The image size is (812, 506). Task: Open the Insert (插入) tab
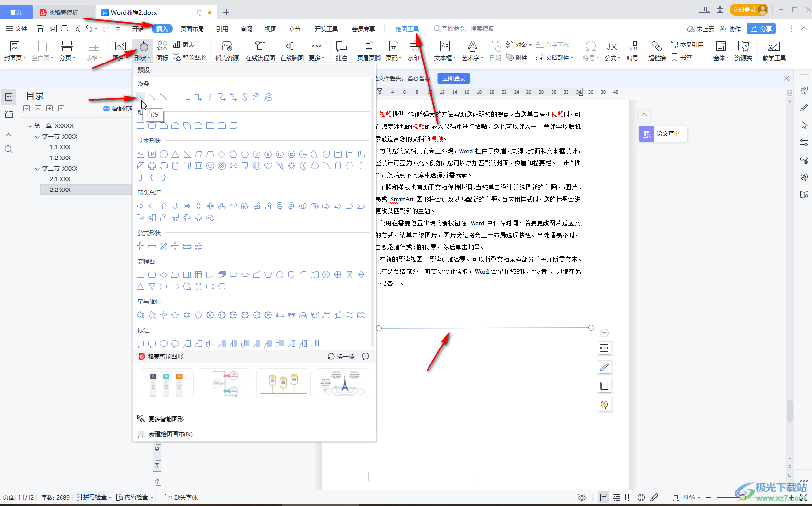pyautogui.click(x=162, y=29)
